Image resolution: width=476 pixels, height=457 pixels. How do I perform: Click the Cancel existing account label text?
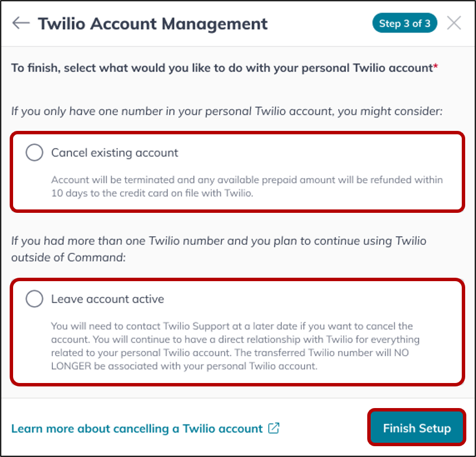pos(114,153)
